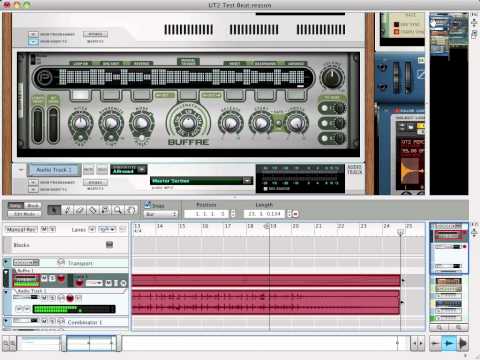Collapse the Audio Track 1 track

(x=6, y=292)
